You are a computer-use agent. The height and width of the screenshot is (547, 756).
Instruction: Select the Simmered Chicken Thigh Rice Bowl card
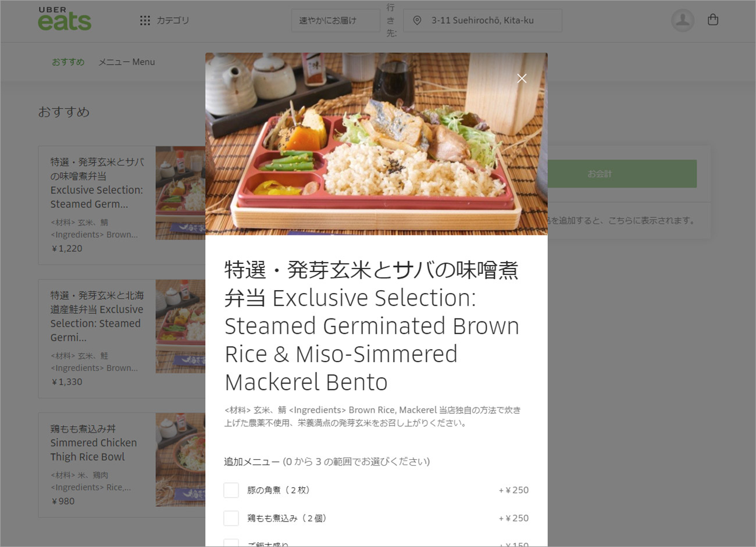pyautogui.click(x=122, y=465)
